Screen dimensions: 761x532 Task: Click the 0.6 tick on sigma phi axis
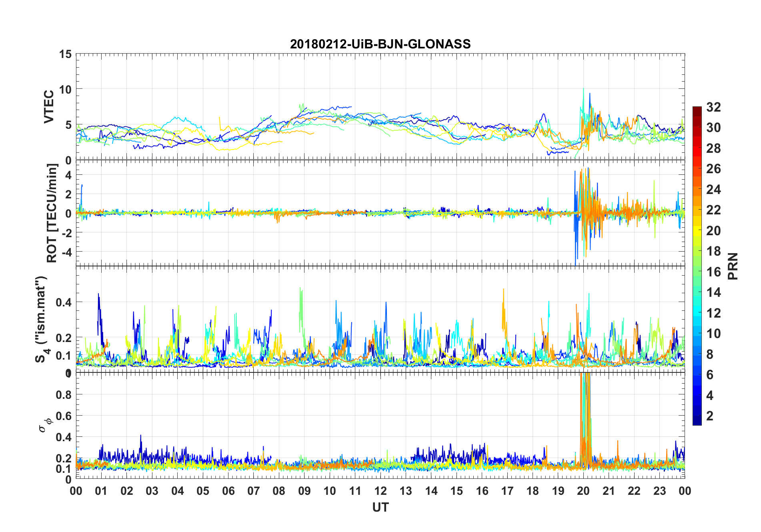tap(64, 416)
